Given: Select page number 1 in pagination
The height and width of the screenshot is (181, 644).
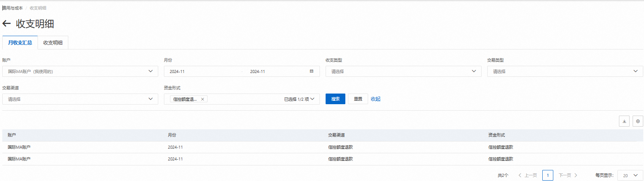Looking at the screenshot, I should pos(548,175).
